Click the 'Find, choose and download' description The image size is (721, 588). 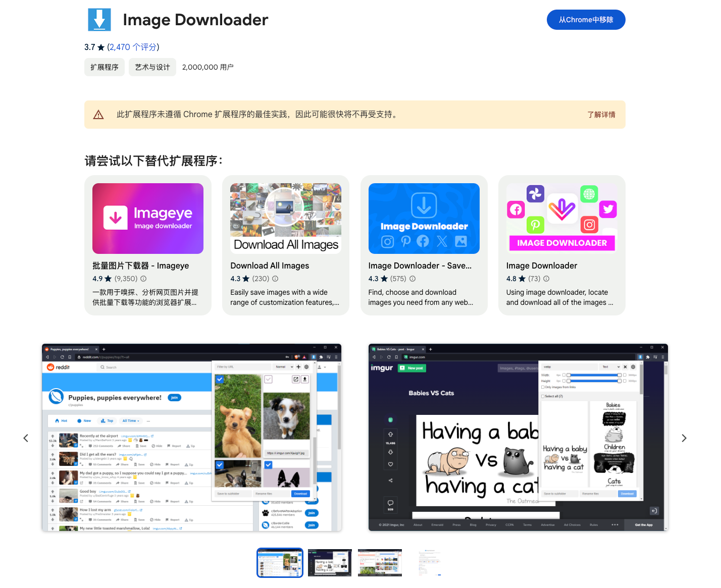pyautogui.click(x=421, y=297)
